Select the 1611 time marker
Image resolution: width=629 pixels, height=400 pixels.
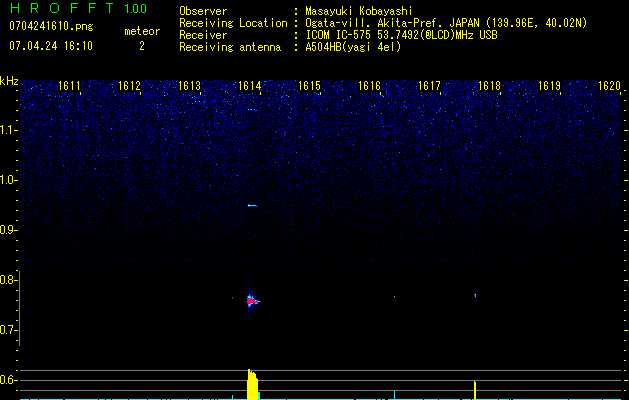(70, 87)
